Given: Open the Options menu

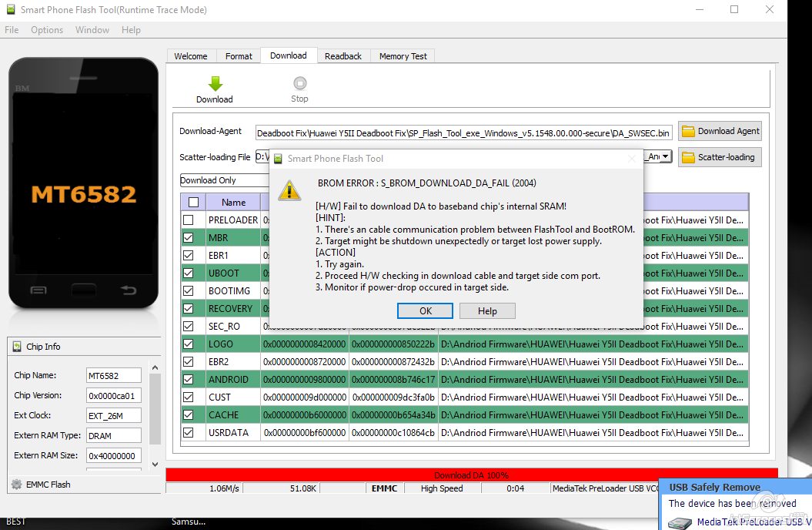Looking at the screenshot, I should 47,30.
